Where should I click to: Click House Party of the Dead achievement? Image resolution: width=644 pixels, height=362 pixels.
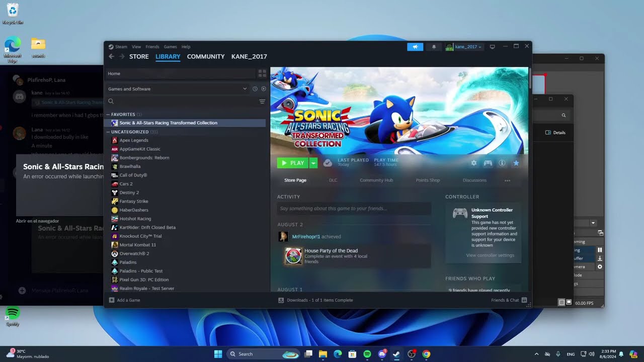click(x=354, y=256)
